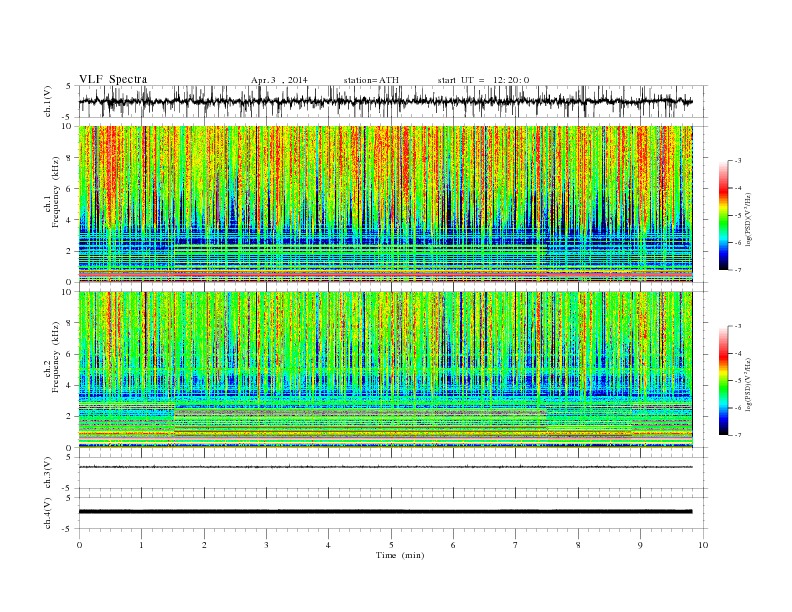
Task: Pick the ch.2 spectrogram color scale bar
Action: point(723,380)
